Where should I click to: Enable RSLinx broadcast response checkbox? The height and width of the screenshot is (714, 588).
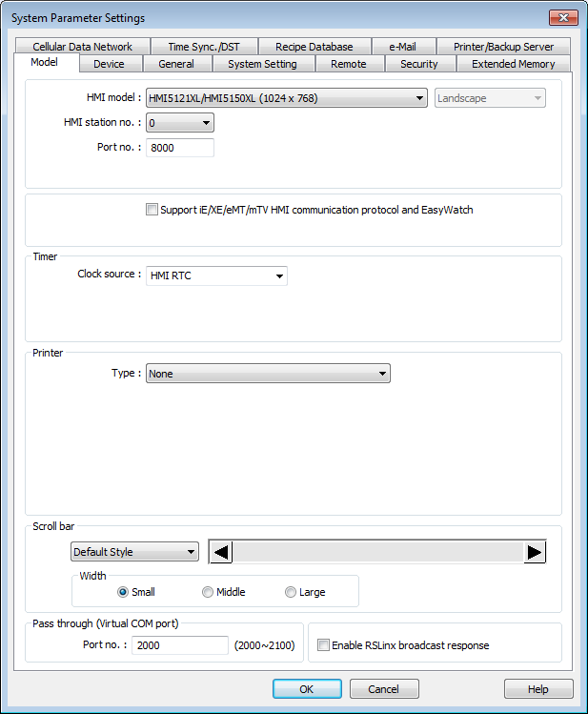(323, 645)
